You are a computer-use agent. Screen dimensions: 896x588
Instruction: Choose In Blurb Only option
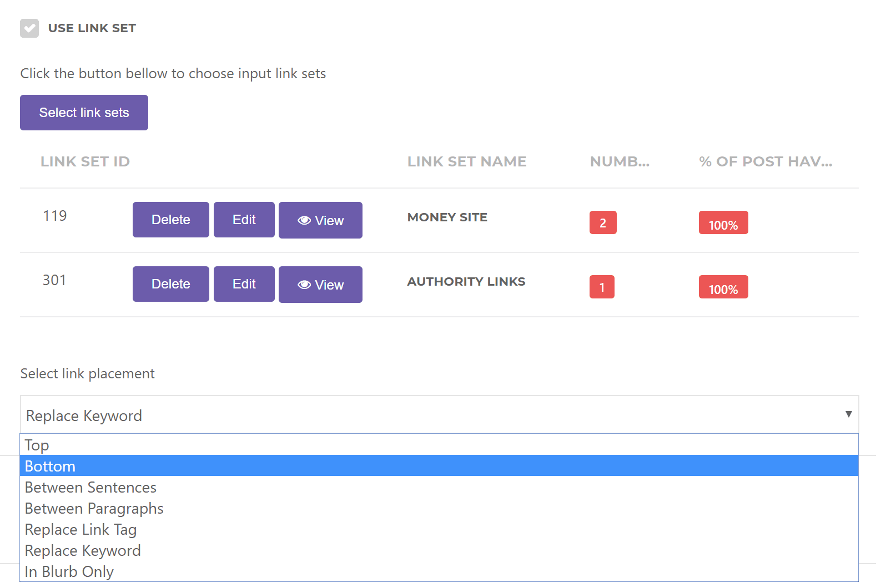tap(69, 571)
